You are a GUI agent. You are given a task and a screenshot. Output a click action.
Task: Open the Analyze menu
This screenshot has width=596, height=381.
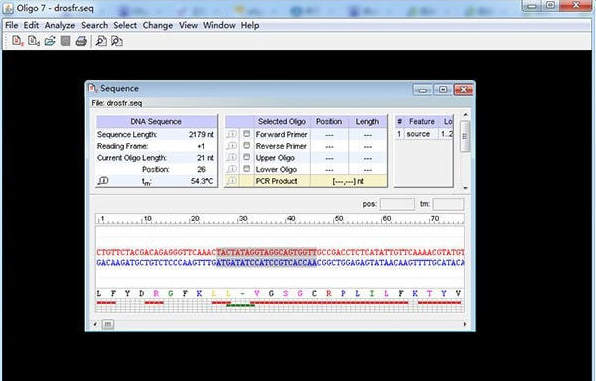60,25
